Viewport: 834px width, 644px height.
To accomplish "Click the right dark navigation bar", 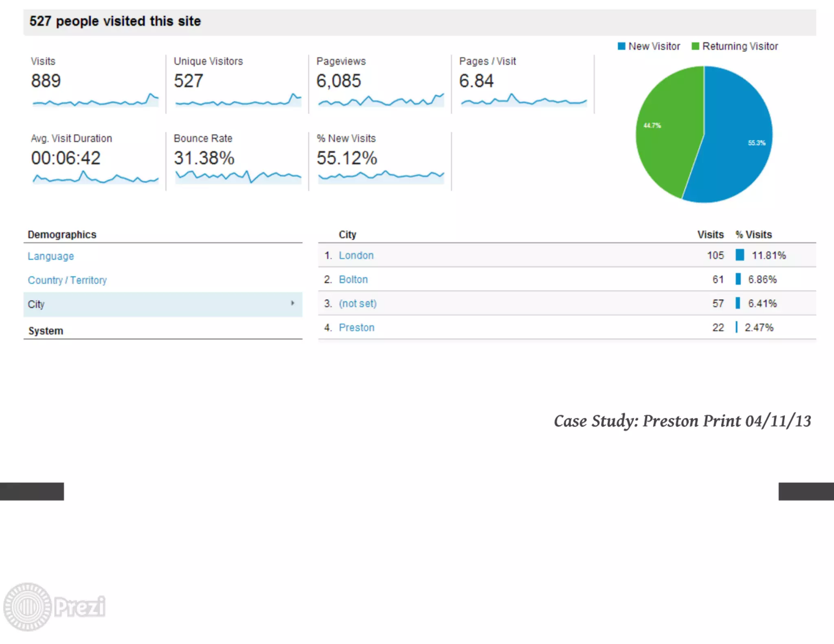I will coord(805,491).
